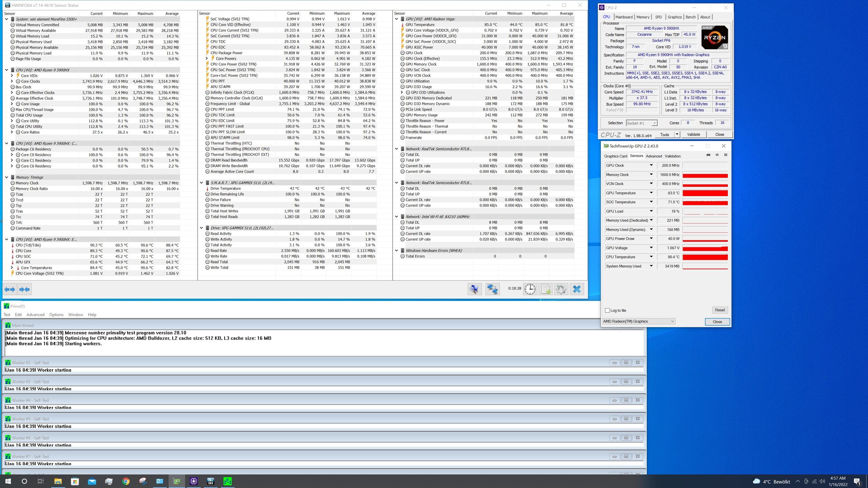Click GPU-Z refresh icon

717,155
